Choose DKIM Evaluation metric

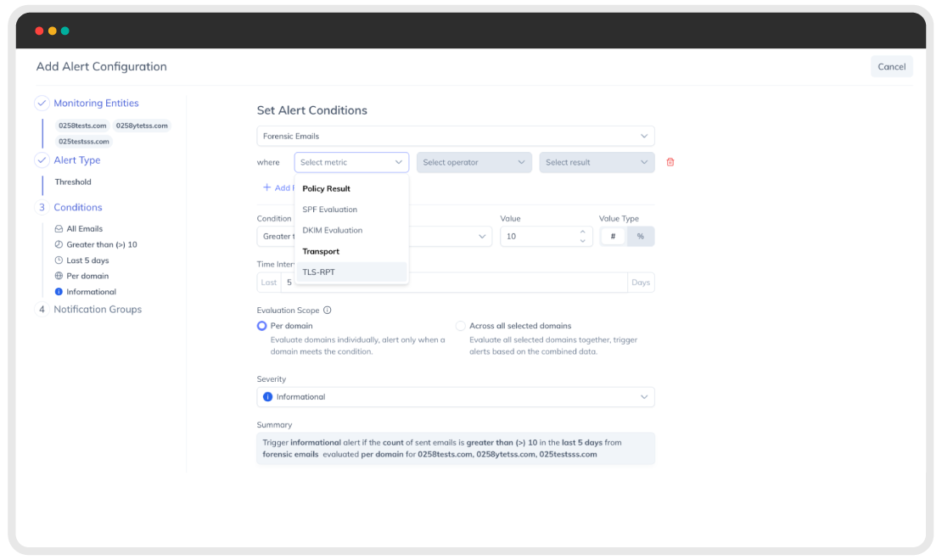[x=351, y=230]
